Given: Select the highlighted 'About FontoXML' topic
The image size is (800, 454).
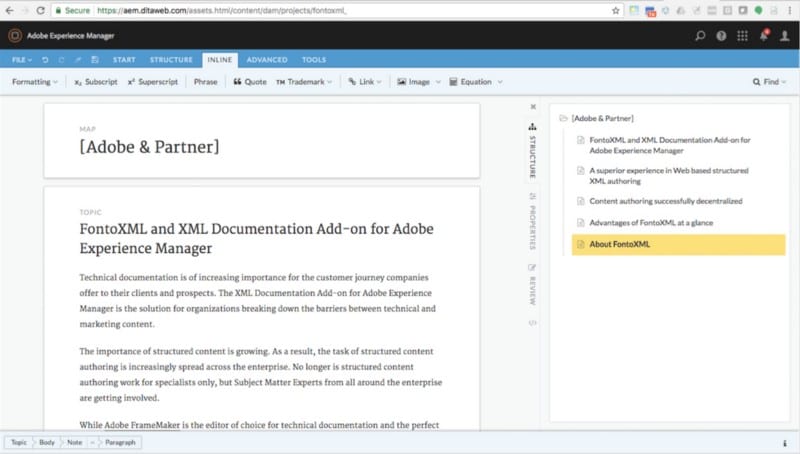Looking at the screenshot, I should [679, 244].
